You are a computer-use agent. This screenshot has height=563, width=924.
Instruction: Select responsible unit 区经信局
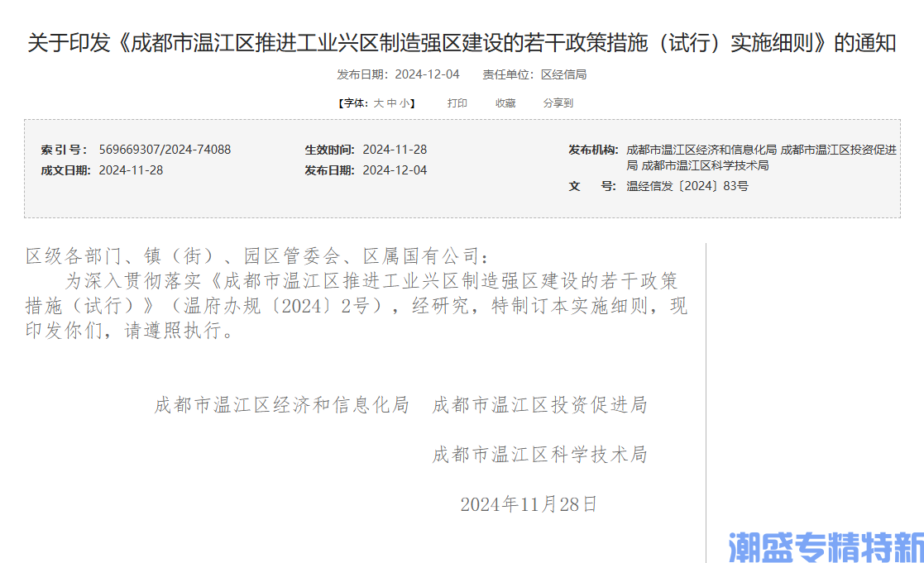(x=564, y=74)
